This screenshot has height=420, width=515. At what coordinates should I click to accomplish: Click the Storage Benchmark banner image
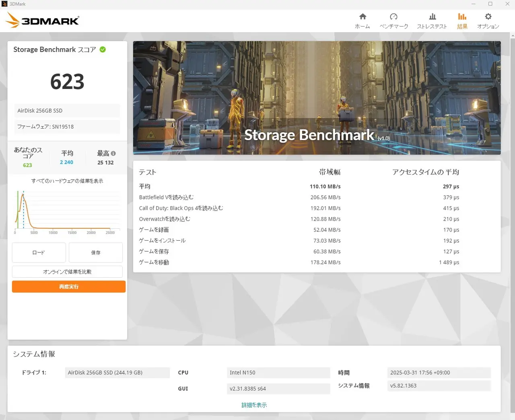click(x=317, y=98)
